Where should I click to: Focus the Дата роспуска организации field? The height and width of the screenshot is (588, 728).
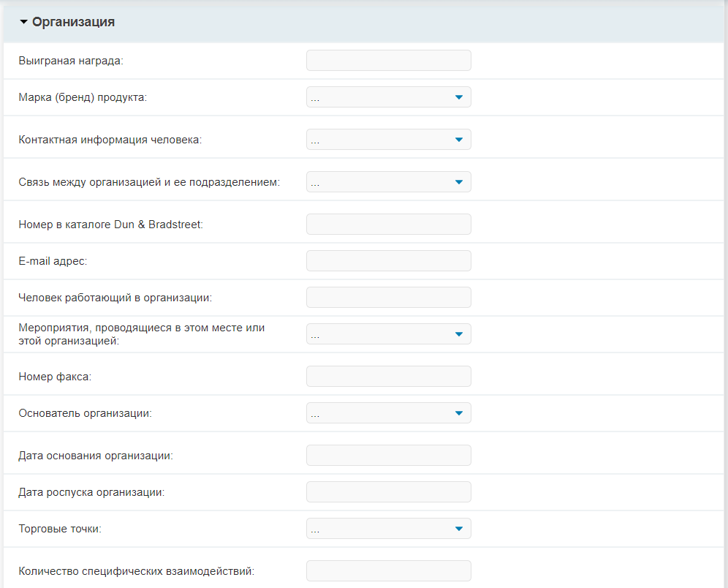[x=389, y=492]
